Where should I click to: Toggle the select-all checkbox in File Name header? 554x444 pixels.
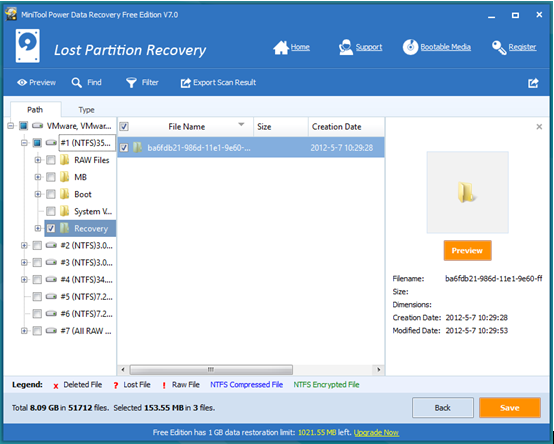pyautogui.click(x=124, y=126)
